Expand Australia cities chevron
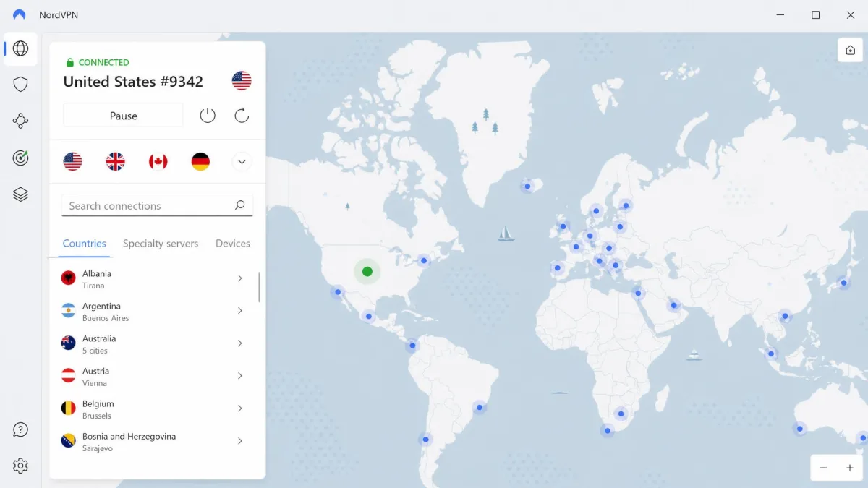 239,343
